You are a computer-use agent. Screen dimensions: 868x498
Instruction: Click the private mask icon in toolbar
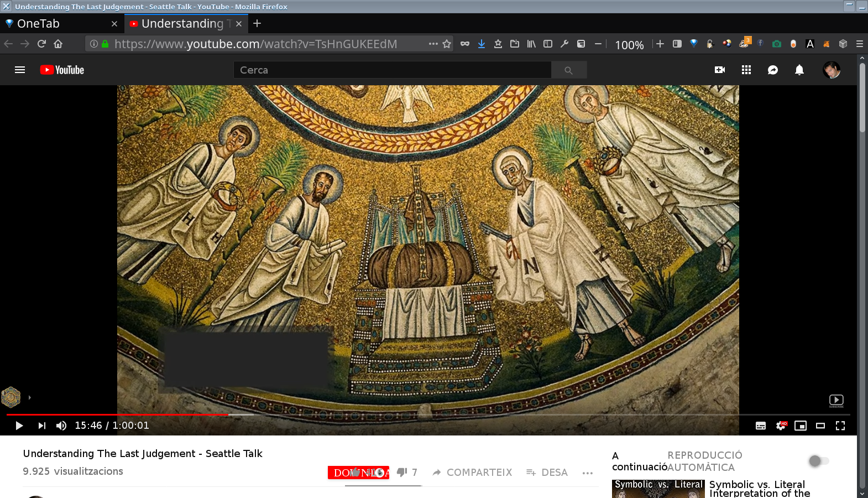(x=465, y=44)
